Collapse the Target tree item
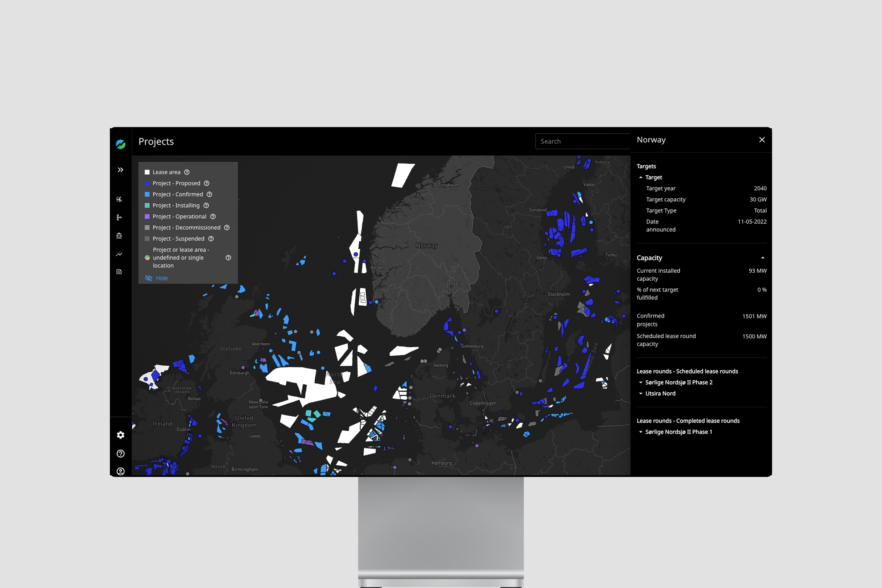882x588 pixels. [641, 178]
